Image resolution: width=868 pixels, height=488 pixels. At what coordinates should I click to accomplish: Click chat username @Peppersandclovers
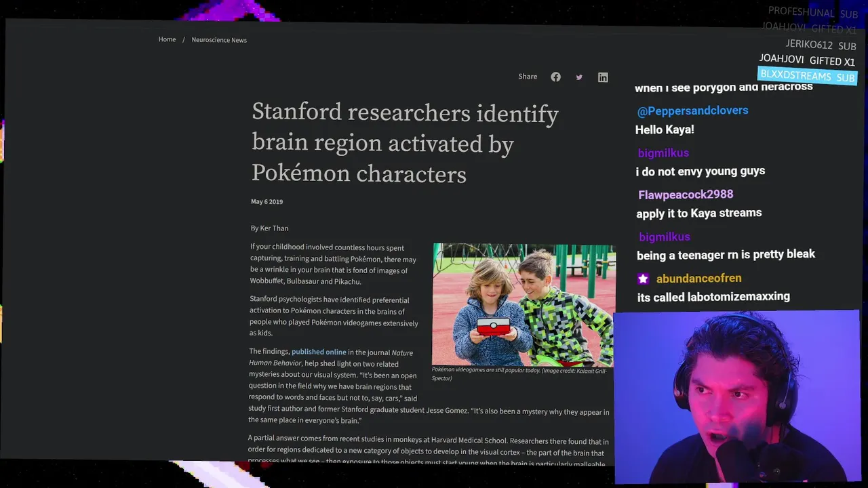click(692, 110)
